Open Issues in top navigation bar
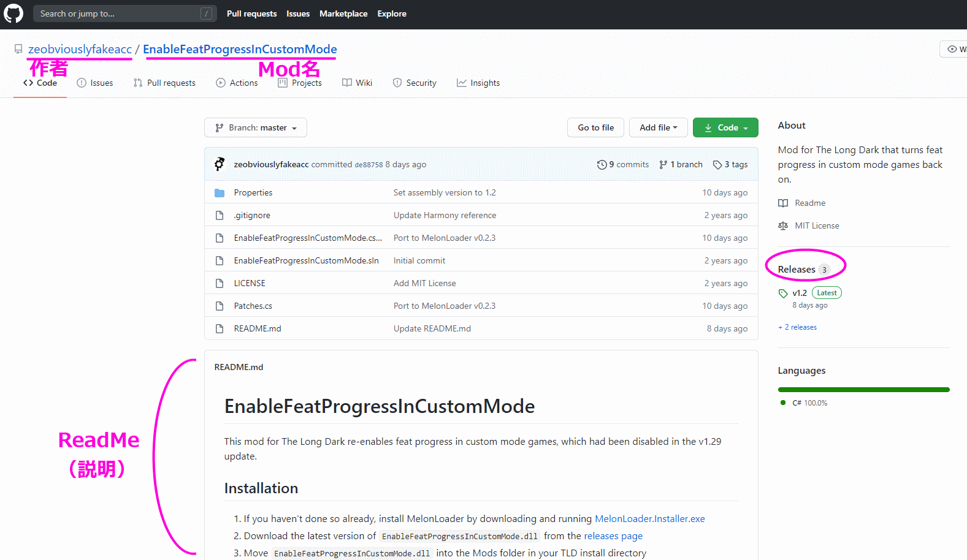The width and height of the screenshot is (967, 560). 298,13
